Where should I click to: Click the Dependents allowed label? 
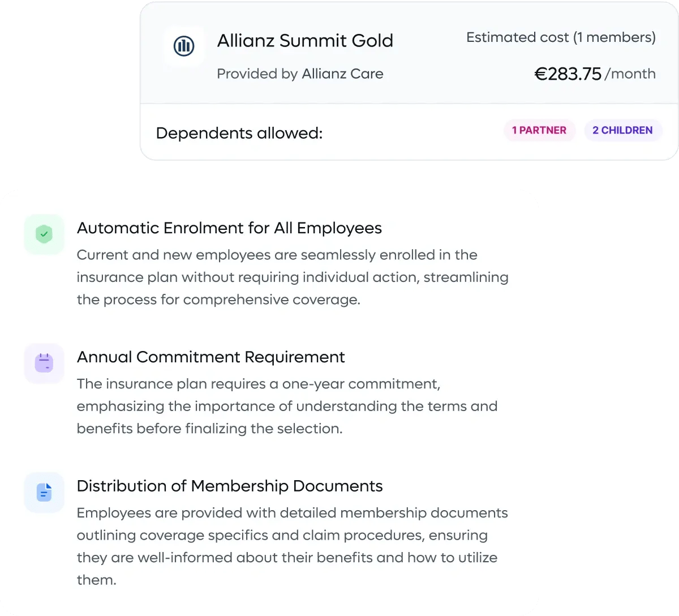point(239,133)
